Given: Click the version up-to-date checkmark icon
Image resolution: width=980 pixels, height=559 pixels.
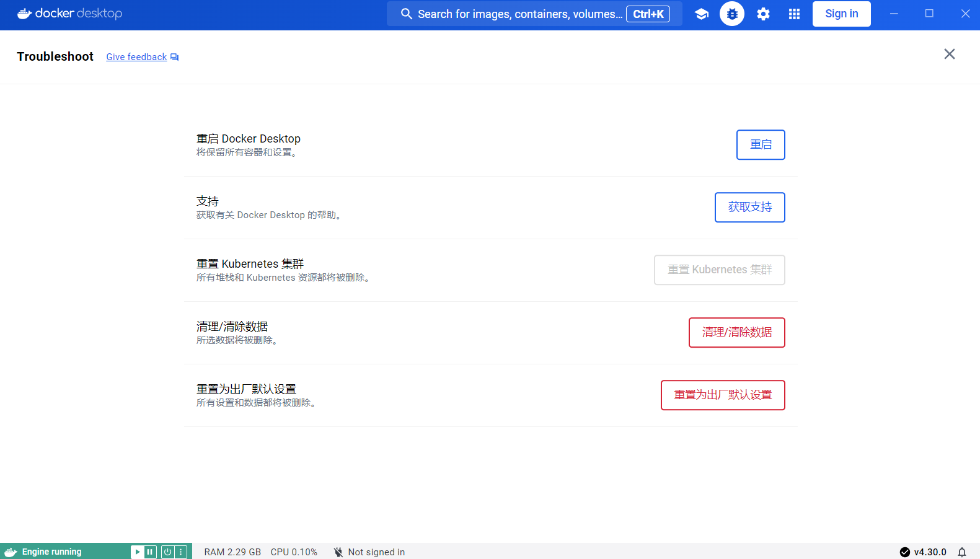Looking at the screenshot, I should [905, 552].
